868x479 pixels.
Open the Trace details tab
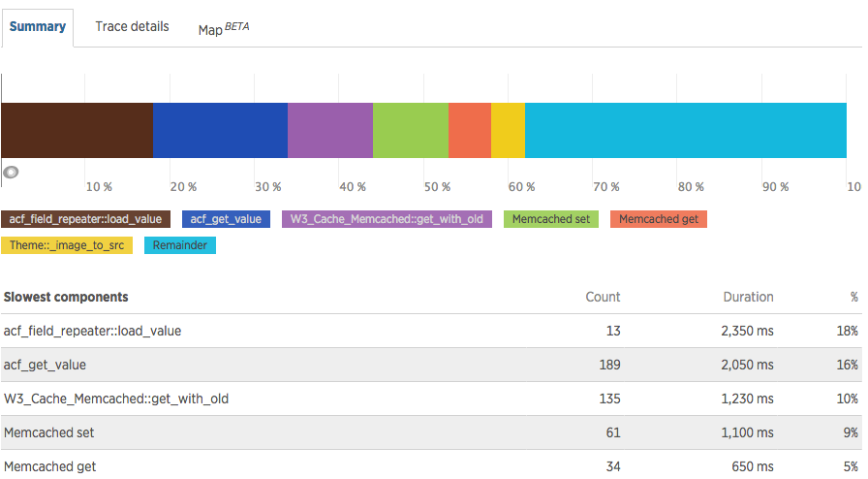coord(132,27)
